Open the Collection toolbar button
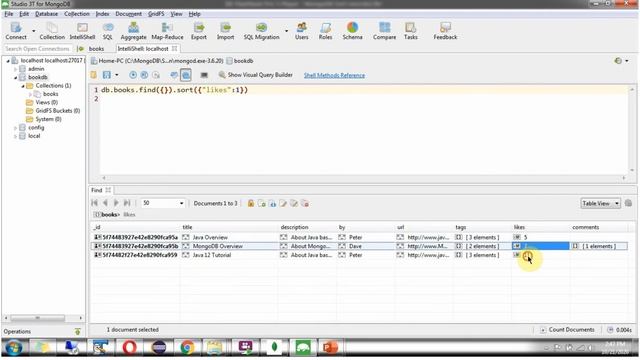 point(52,31)
